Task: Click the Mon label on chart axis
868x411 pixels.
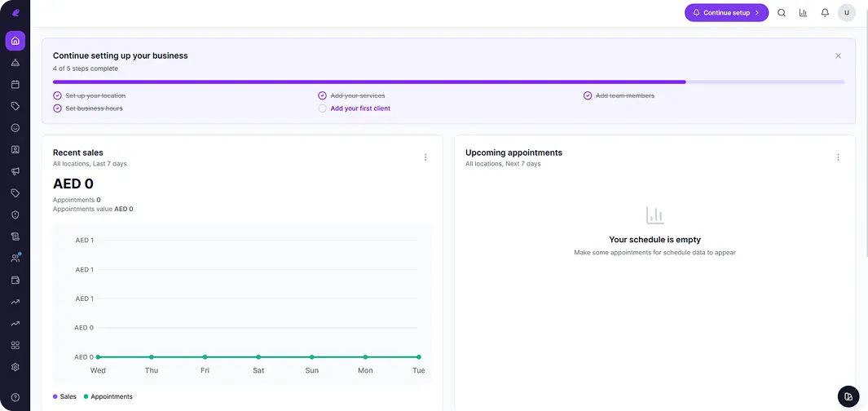Action: point(365,370)
